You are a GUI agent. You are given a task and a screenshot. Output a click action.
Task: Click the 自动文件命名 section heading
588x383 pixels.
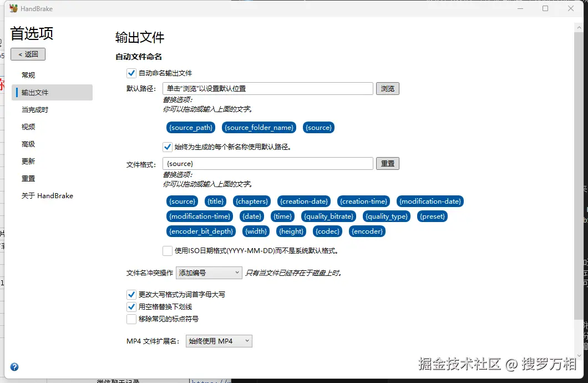click(139, 57)
